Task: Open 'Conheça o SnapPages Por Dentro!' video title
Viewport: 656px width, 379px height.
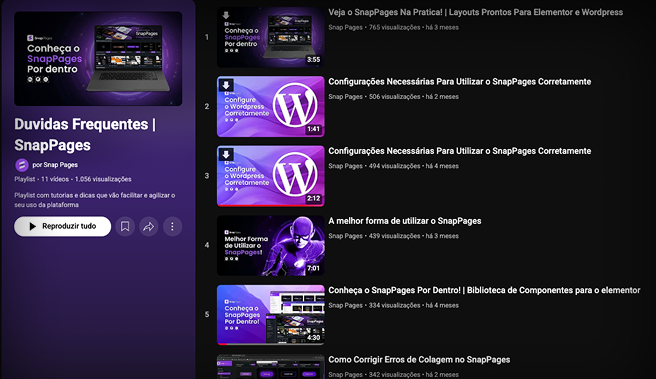Action: 484,290
